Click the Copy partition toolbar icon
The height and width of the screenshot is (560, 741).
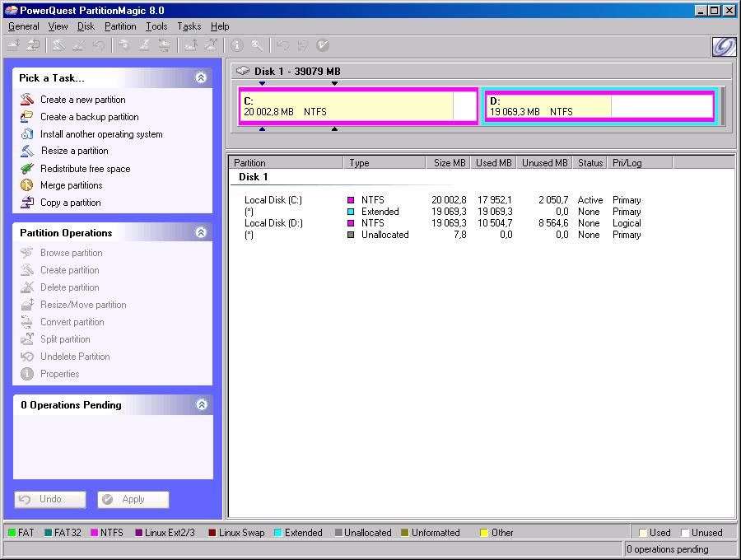[33, 45]
